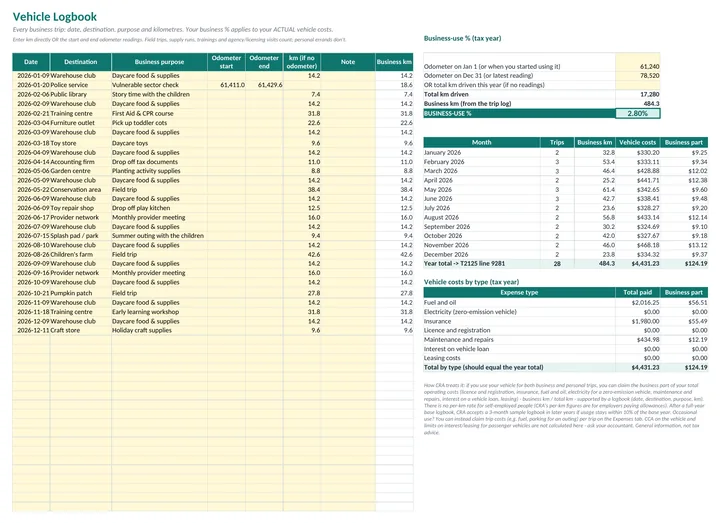Viewport: 720px width, 523px height.
Task: Click the Conservation area destination cell
Action: (x=80, y=189)
